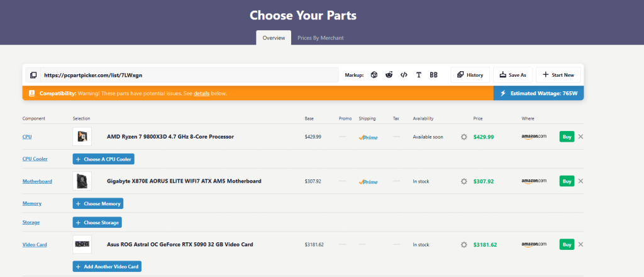The height and width of the screenshot is (277, 644).
Task: Click the "Available soon" availability text
Action: click(x=428, y=137)
